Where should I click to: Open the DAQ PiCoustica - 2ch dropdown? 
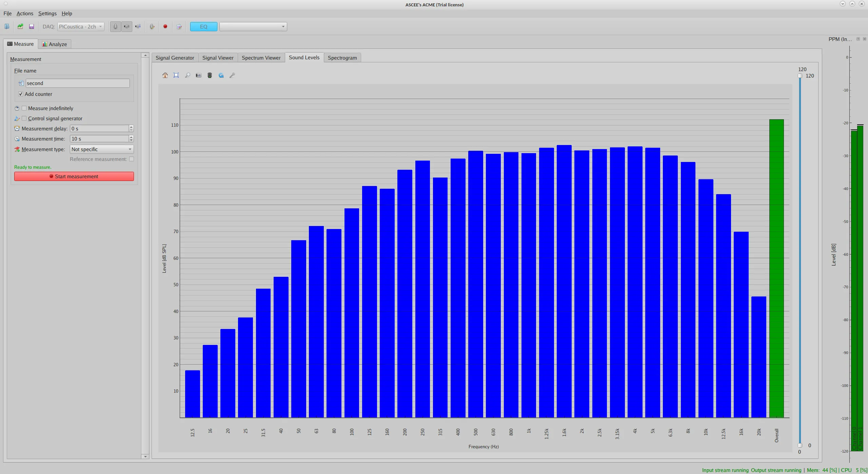coord(81,26)
